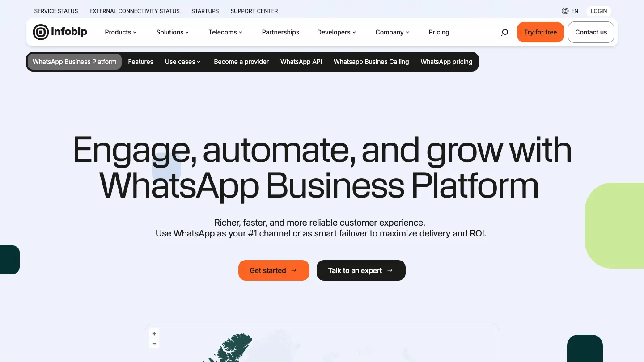The width and height of the screenshot is (644, 362).
Task: Expand the Solutions dropdown menu
Action: [x=173, y=32]
